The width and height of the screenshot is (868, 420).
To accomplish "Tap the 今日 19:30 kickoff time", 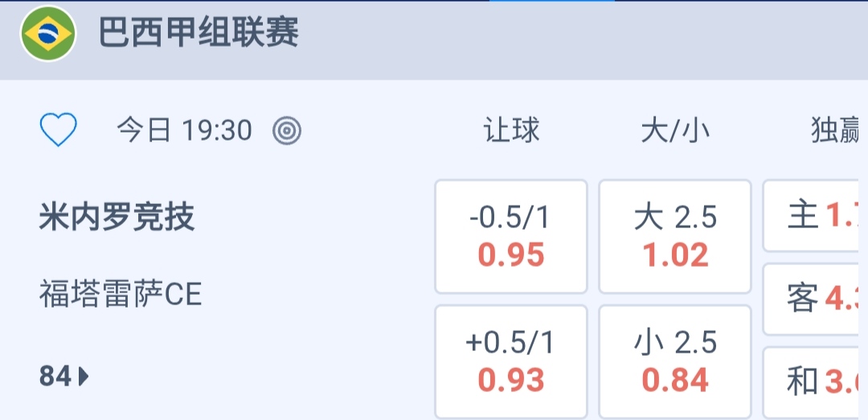I will tap(184, 130).
